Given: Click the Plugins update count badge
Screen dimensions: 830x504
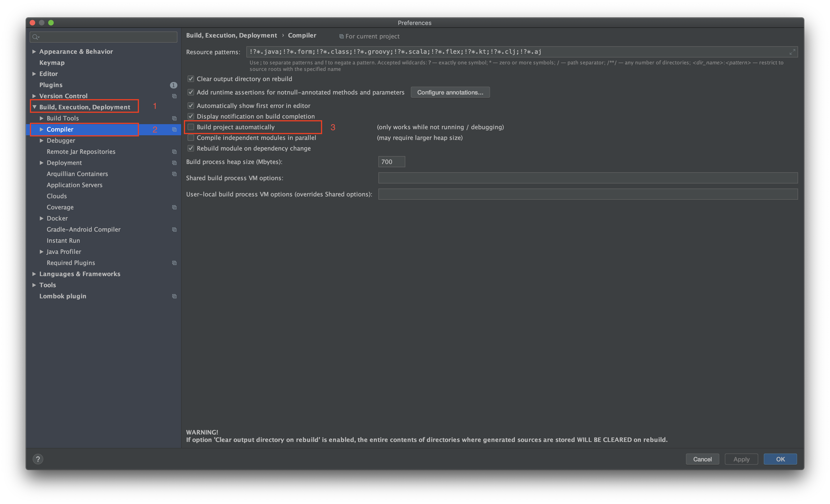Looking at the screenshot, I should pos(173,85).
